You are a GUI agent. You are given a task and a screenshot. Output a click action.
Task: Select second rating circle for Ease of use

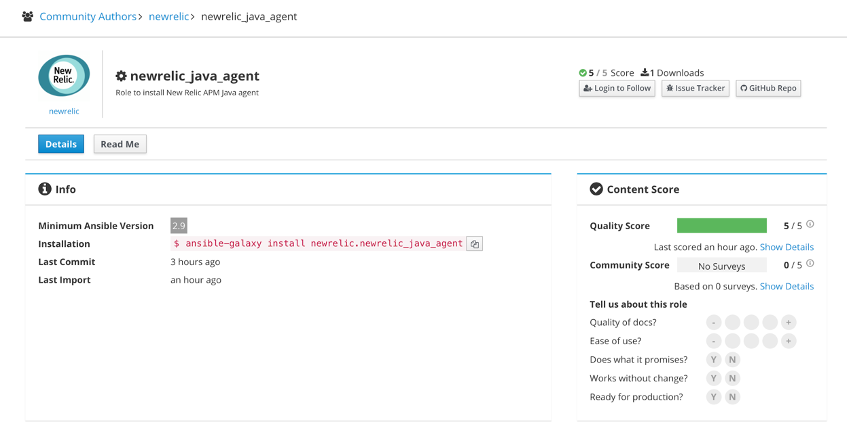(732, 341)
